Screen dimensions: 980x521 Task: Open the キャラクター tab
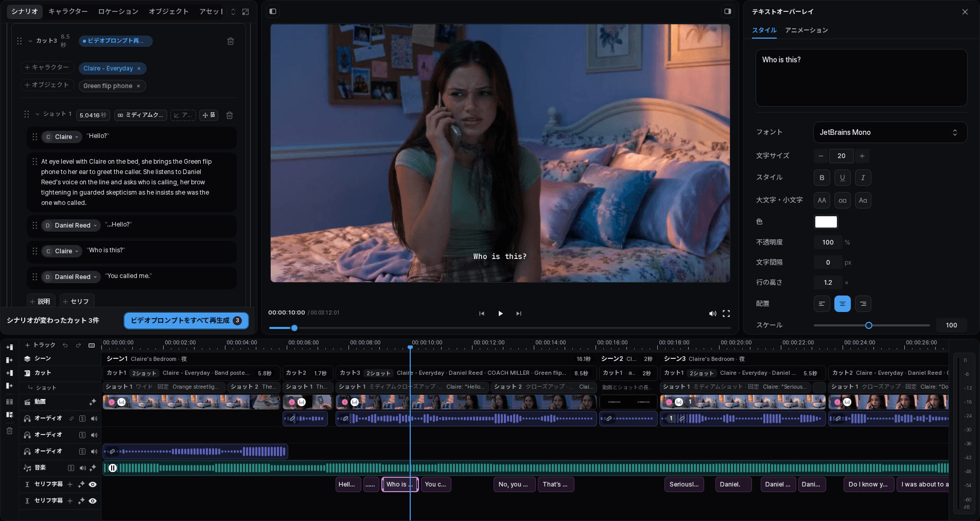tap(68, 11)
